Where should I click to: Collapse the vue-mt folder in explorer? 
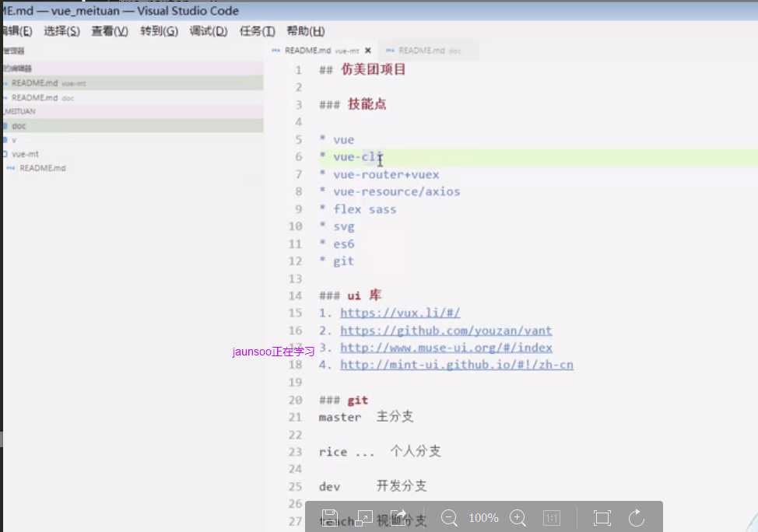pyautogui.click(x=133, y=154)
